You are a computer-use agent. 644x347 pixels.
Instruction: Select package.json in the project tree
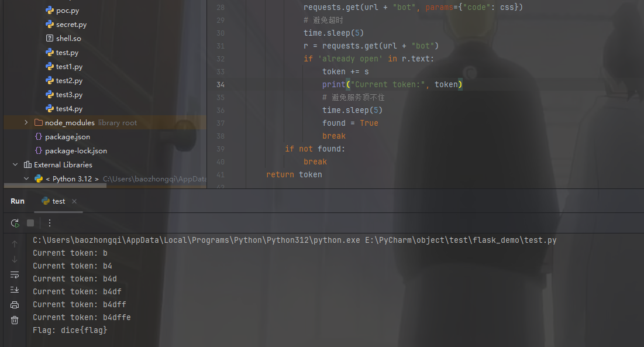[x=67, y=137]
